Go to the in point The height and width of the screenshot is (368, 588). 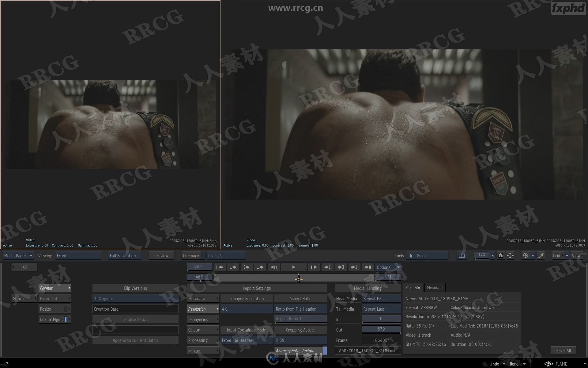pyautogui.click(x=247, y=267)
